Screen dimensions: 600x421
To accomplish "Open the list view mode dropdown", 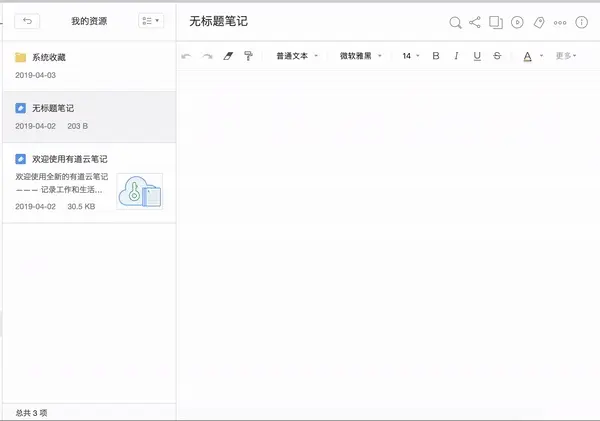I will 151,21.
